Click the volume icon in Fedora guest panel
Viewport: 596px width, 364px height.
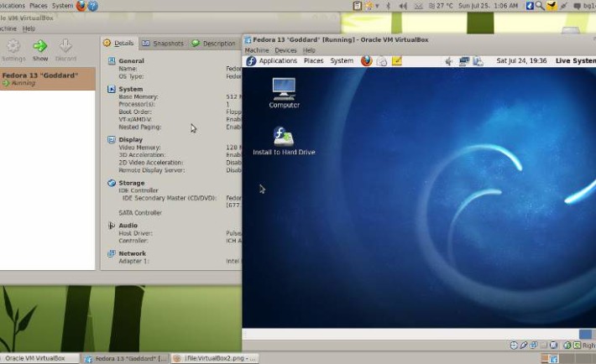point(449,61)
